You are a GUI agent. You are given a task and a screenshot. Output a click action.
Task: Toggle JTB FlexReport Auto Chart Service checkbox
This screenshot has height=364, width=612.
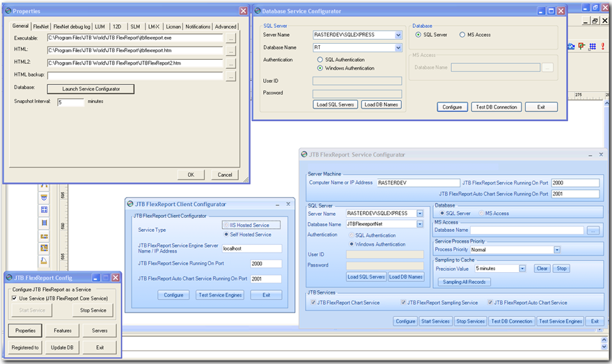(x=490, y=302)
